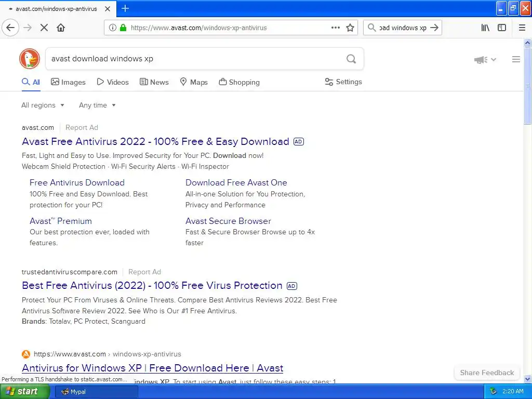Switch to the Maps tab
Viewport: 532px width, 399px height.
coord(194,82)
